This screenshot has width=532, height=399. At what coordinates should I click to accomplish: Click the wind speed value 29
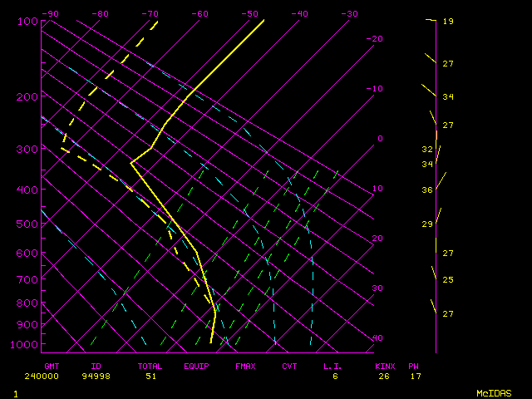click(x=427, y=224)
